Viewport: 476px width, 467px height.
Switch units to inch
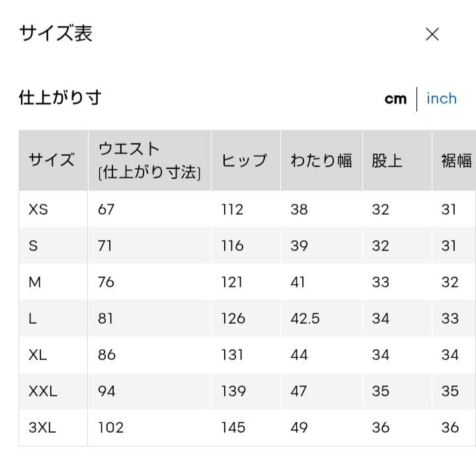point(442,98)
